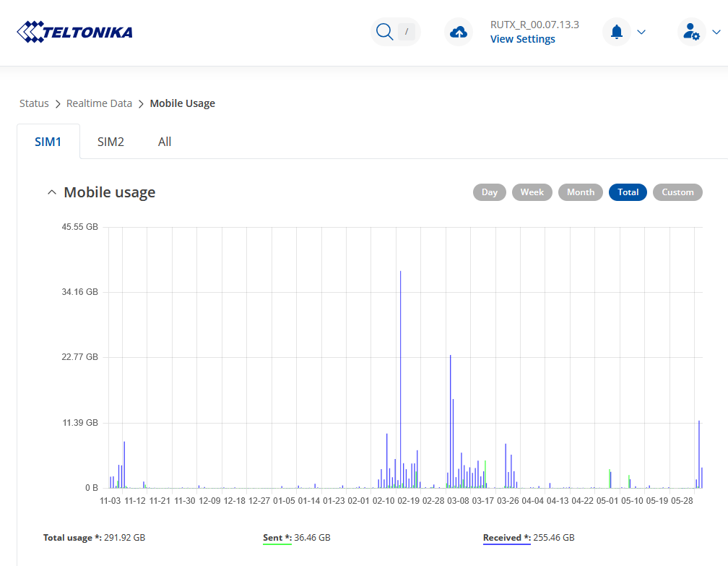Toggle the Received blue legend entry
728x566 pixels.
(506, 538)
